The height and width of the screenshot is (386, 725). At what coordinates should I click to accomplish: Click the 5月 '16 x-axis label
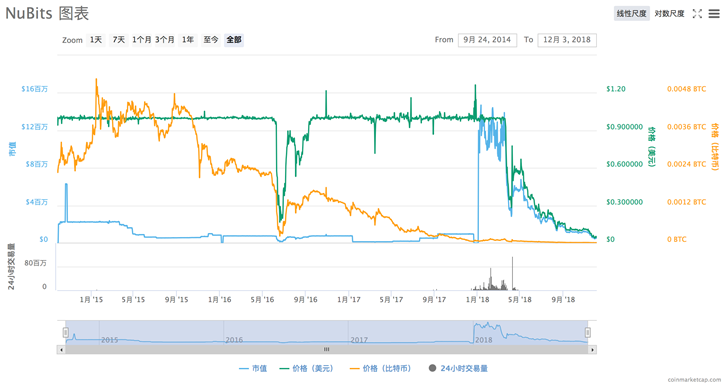pyautogui.click(x=262, y=300)
